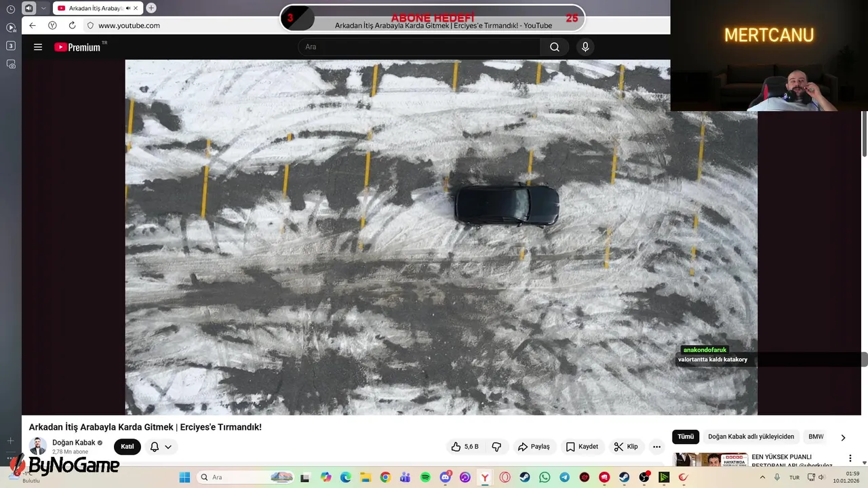Image resolution: width=868 pixels, height=488 pixels.
Task: Click the tray microphone indicator
Action: point(777,477)
